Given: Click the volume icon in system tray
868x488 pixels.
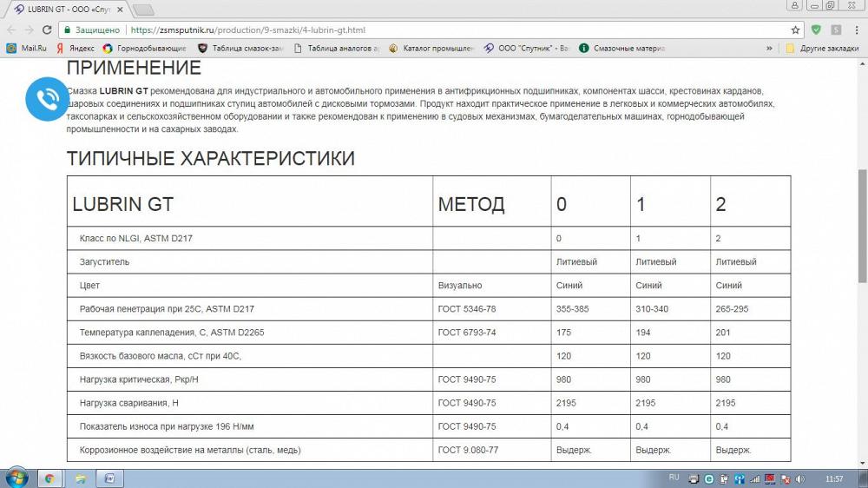Looking at the screenshot, I should pos(799,478).
